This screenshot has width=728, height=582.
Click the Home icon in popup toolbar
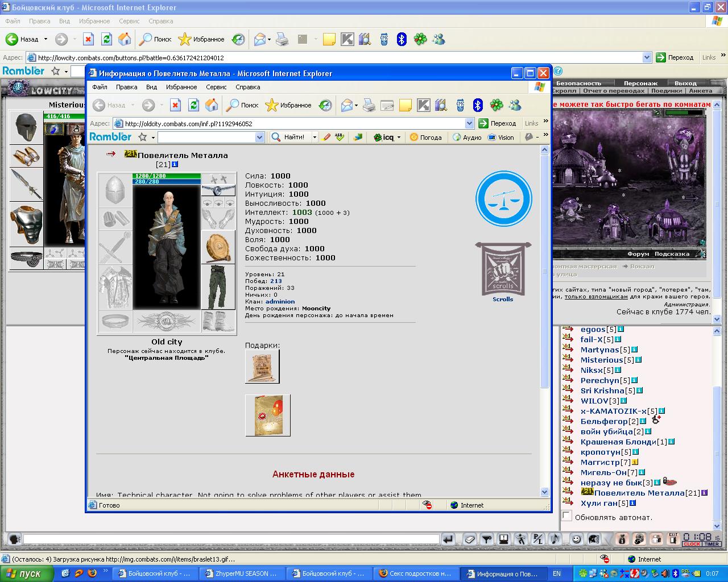coord(212,105)
